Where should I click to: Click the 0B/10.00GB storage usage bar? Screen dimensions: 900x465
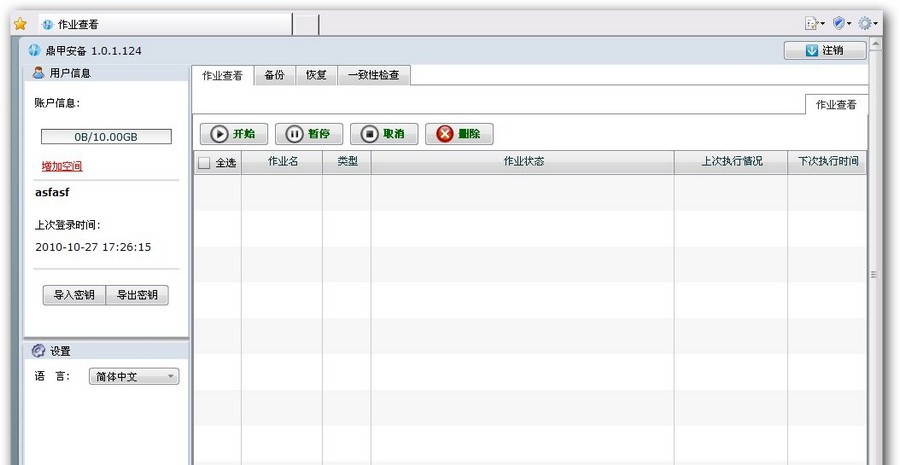pos(106,137)
